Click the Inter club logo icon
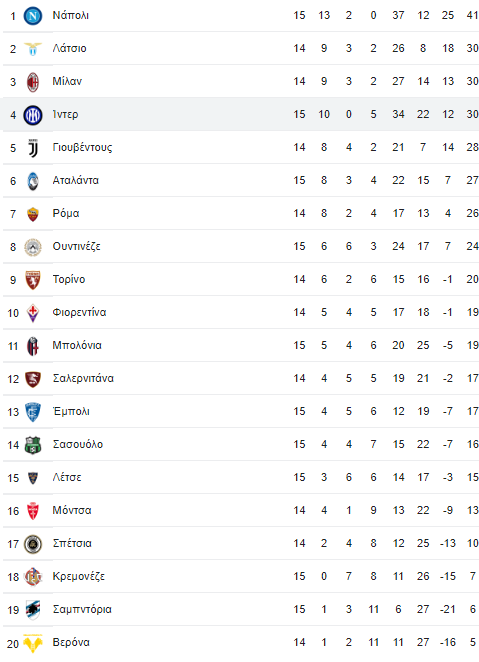Viewport: 479px width, 662px height. pos(33,115)
